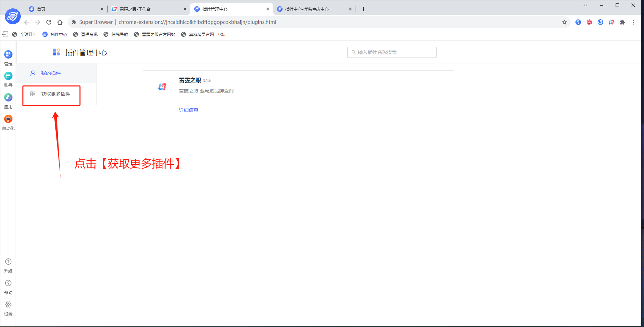Bookmark this page with star icon
Screen dimensions: 644x327
[564, 22]
